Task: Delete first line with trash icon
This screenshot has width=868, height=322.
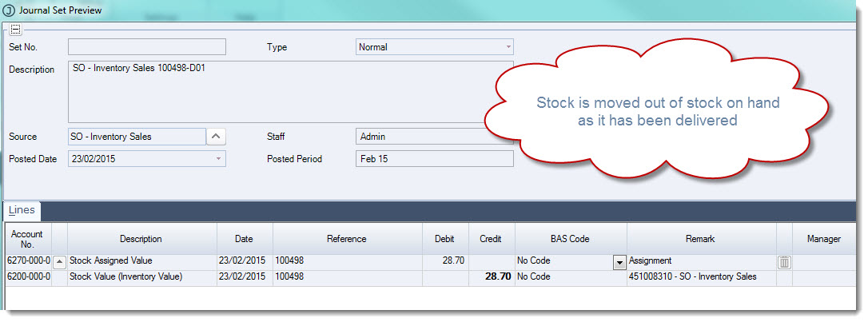Action: [x=784, y=262]
